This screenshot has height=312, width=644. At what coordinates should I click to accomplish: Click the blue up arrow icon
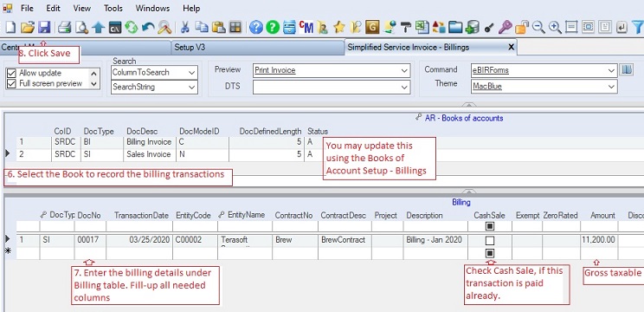click(99, 28)
